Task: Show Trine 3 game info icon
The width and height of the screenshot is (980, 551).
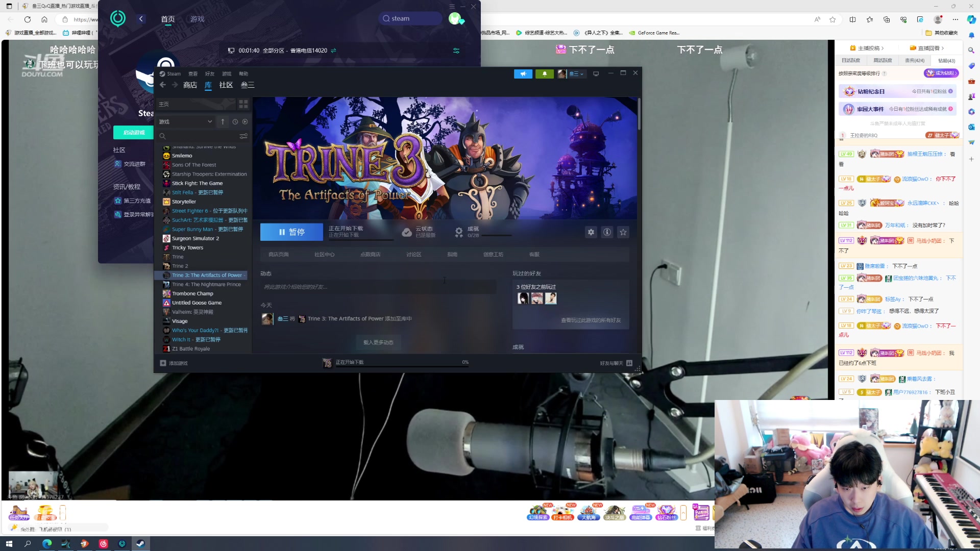Action: tap(607, 232)
